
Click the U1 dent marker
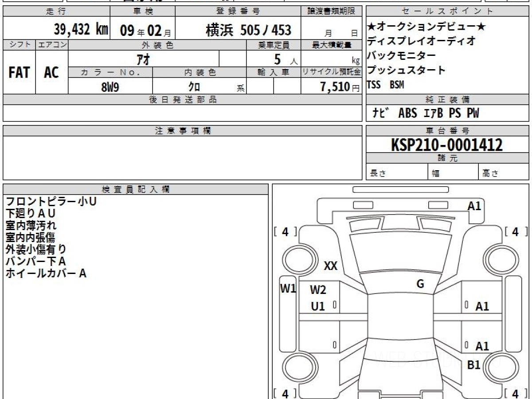tap(318, 306)
